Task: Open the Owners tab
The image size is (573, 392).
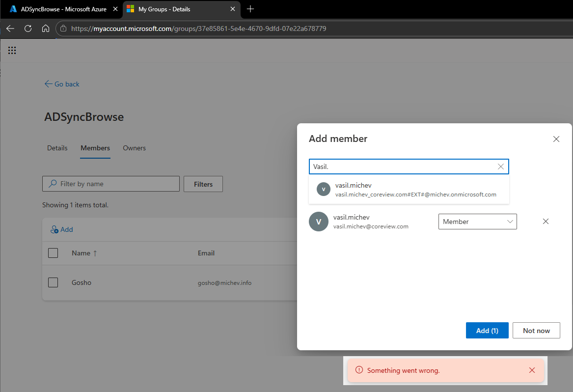Action: [x=134, y=148]
